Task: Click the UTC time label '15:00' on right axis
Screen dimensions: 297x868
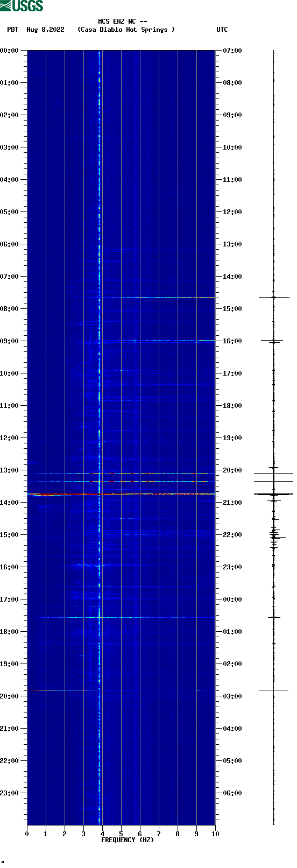Action: (x=232, y=309)
